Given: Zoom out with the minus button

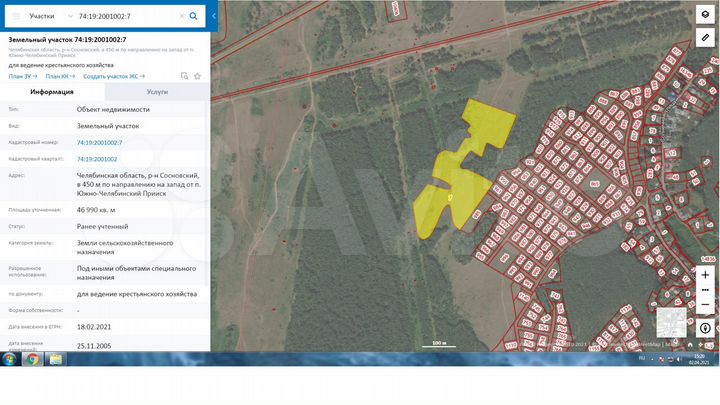Looking at the screenshot, I should (x=705, y=304).
